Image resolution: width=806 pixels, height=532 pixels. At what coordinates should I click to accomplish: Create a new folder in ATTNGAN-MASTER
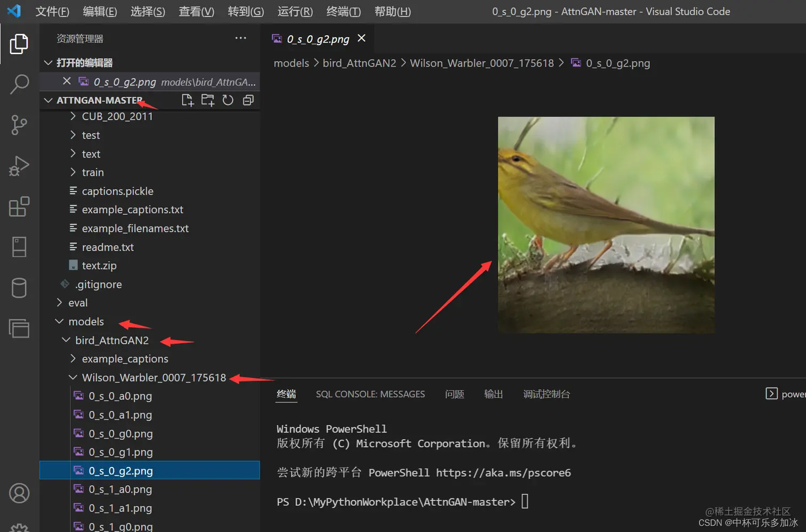coord(207,100)
